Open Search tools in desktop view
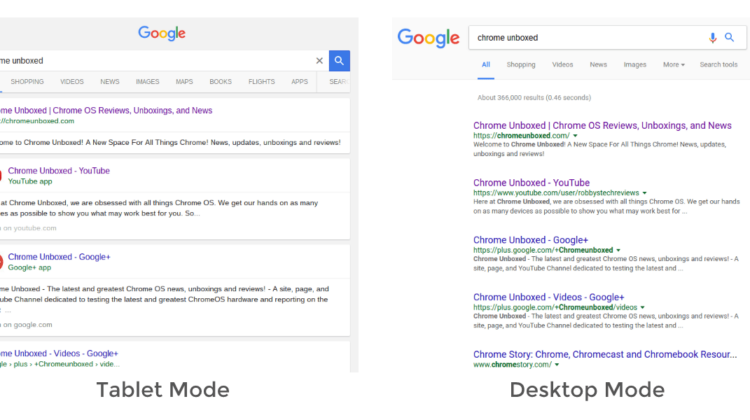The width and height of the screenshot is (750, 420). [718, 65]
